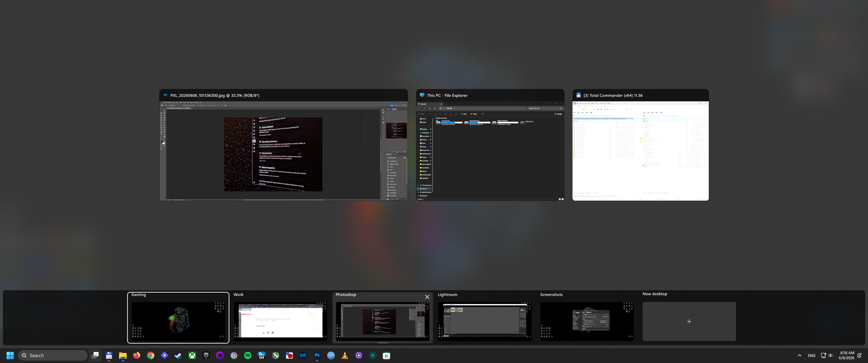Click the Task View taskbar button
Screen dimensions: 868x363
pos(95,355)
